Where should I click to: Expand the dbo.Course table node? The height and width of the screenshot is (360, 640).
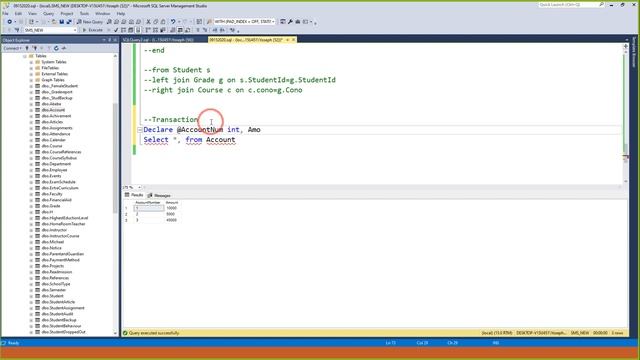pyautogui.click(x=31, y=146)
